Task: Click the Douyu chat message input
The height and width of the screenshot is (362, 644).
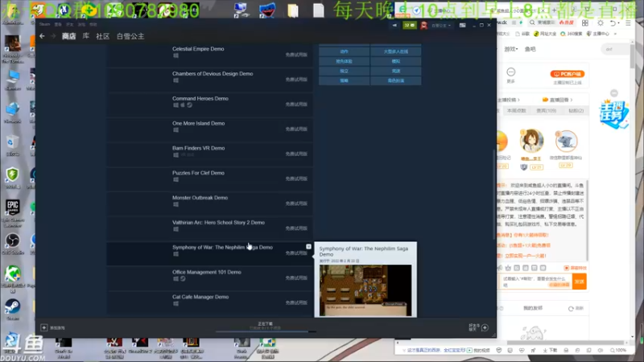Action: point(535,282)
